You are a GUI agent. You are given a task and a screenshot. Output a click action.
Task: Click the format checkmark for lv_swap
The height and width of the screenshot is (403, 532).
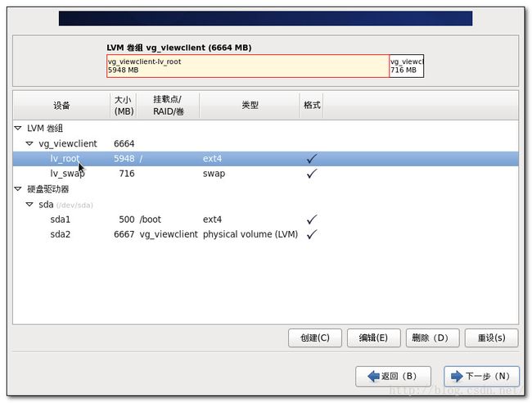point(312,174)
